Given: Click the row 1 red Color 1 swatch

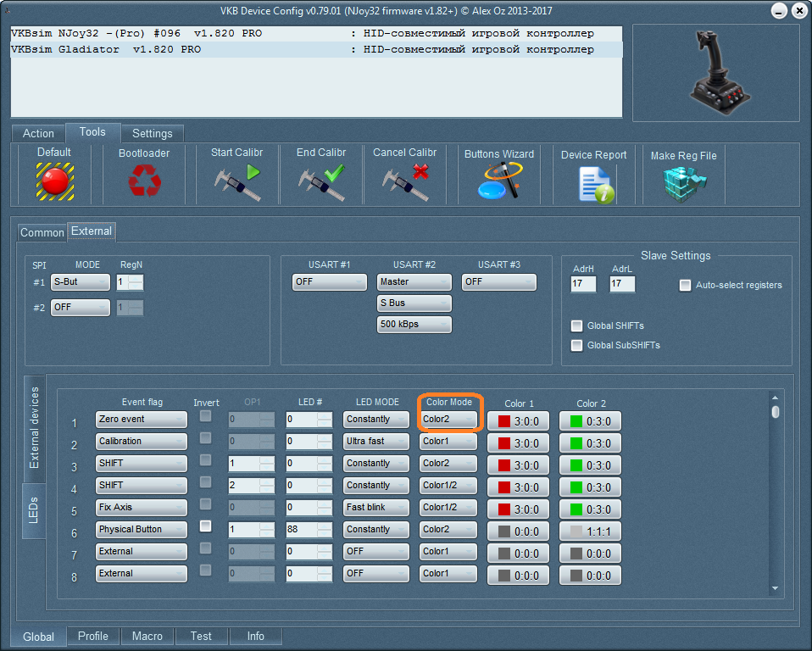Looking at the screenshot, I should point(518,421).
